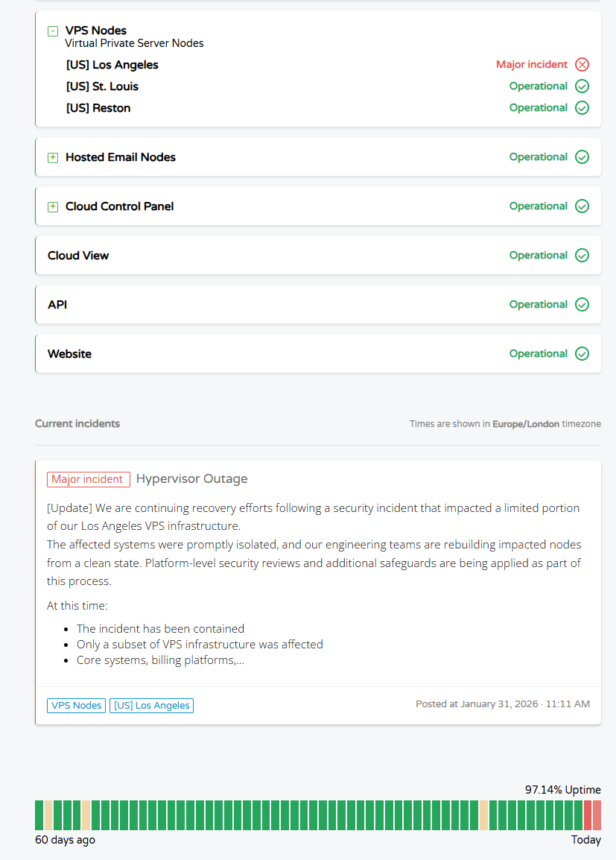616x860 pixels.
Task: Open the Hypervisor Outage incident title
Action: [x=192, y=479]
